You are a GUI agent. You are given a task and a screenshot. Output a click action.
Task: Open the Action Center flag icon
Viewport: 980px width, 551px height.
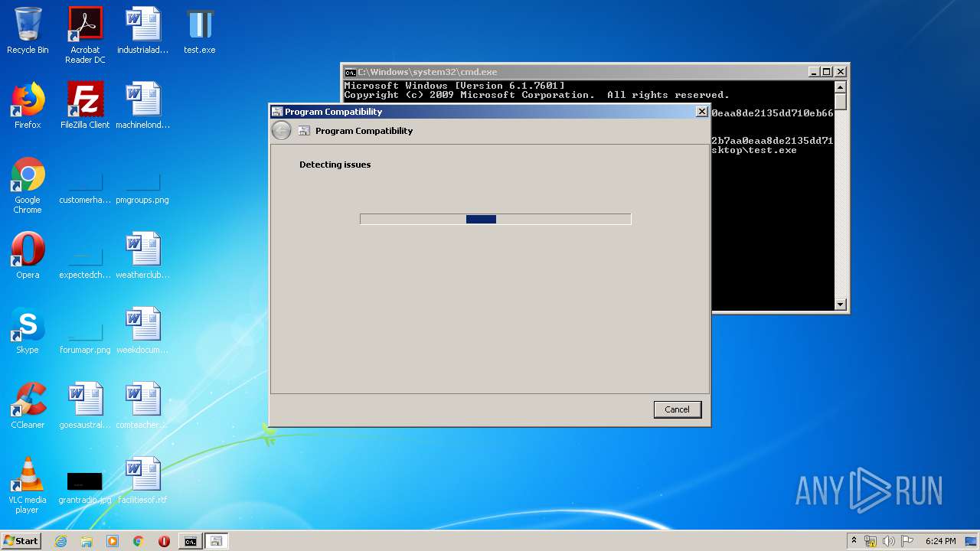tap(906, 541)
